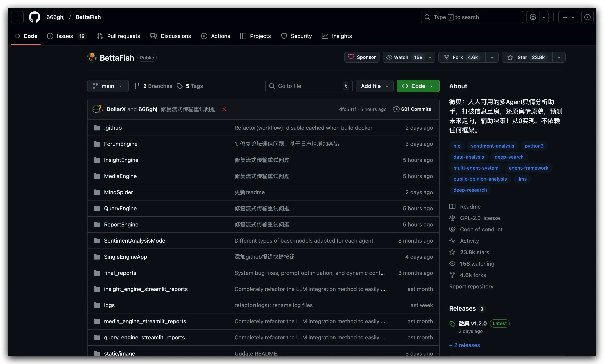Go to the Actions tab
Image resolution: width=604 pixels, height=364 pixels.
point(215,36)
